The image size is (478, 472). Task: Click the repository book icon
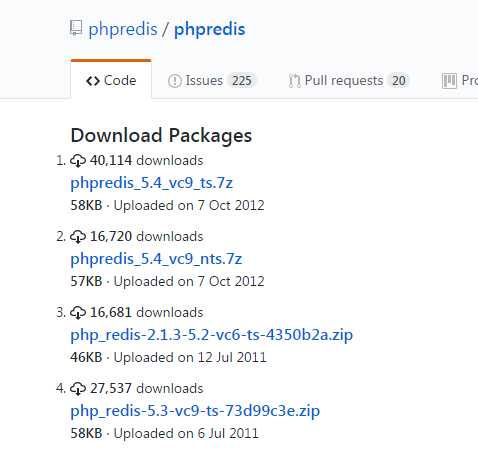coord(76,28)
